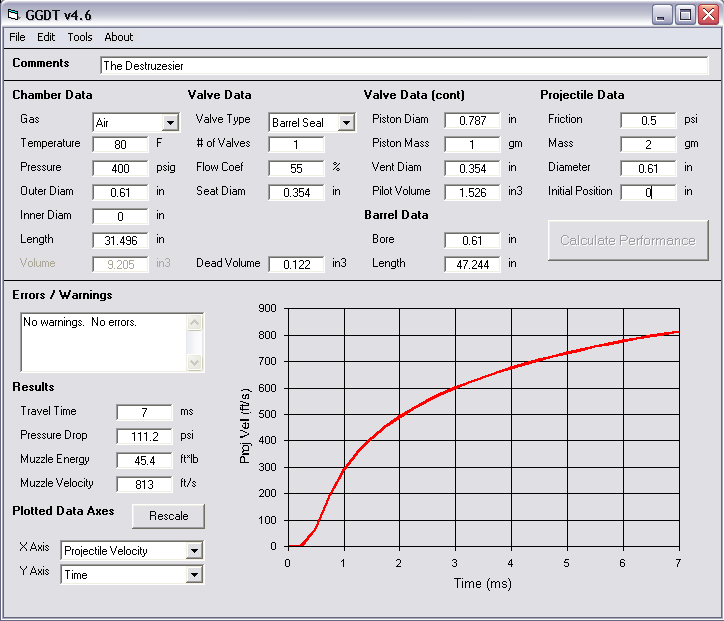Select the chamber Pressure input field
Image resolution: width=724 pixels, height=621 pixels.
(x=120, y=168)
